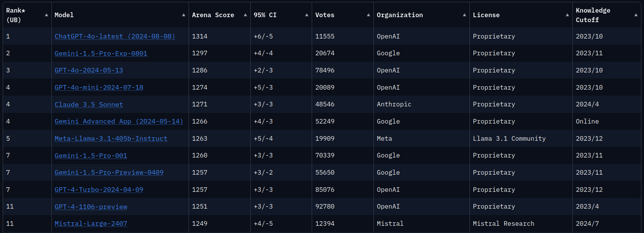The height and width of the screenshot is (233, 644).
Task: Click the License header text
Action: (486, 15)
